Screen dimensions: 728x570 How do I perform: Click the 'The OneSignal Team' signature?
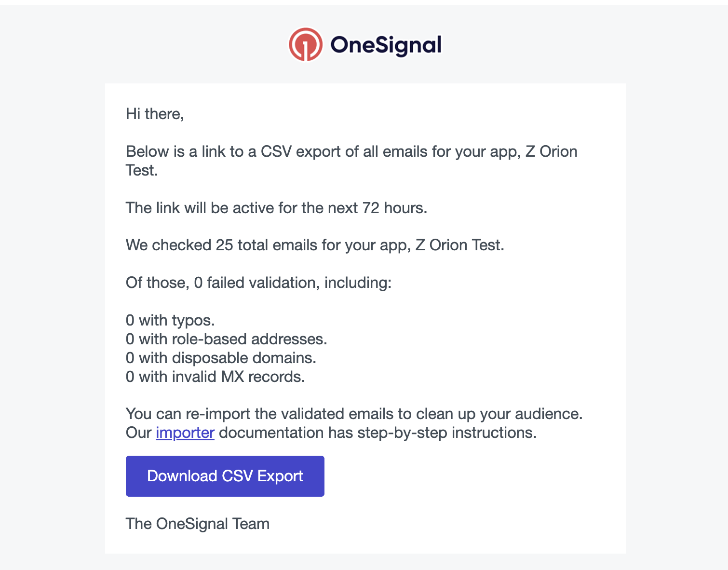point(197,523)
